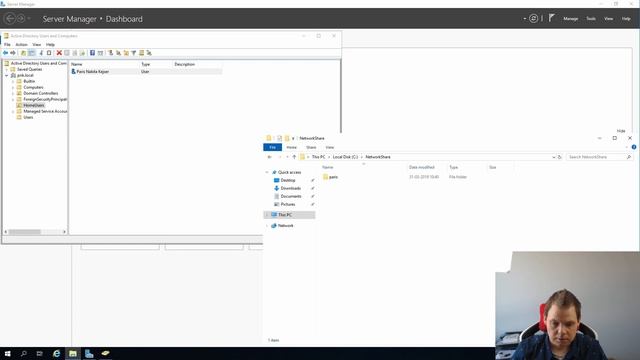
Task: Expand the Computers container
Action: tap(13, 87)
